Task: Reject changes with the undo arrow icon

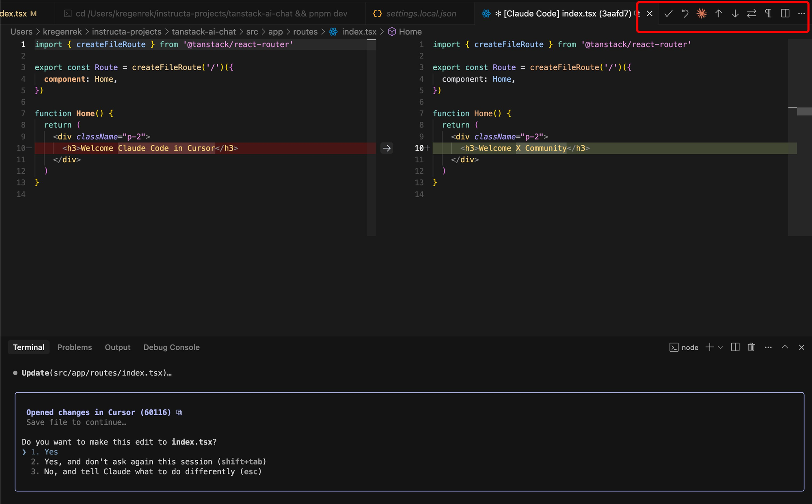Action: click(685, 13)
